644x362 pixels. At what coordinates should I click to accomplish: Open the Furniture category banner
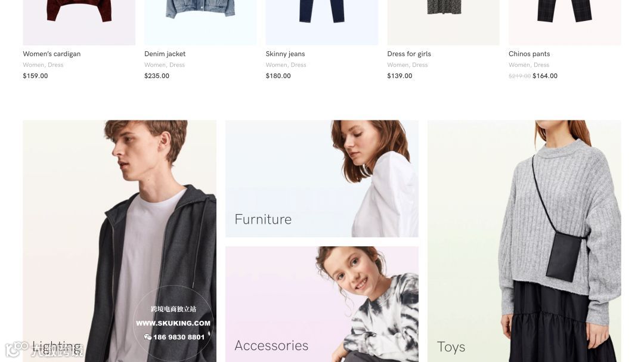tap(321, 179)
